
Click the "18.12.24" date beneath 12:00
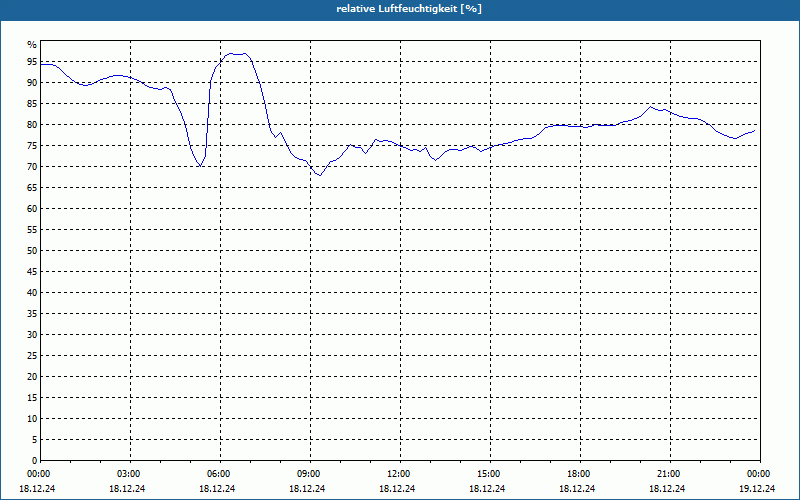coord(397,488)
